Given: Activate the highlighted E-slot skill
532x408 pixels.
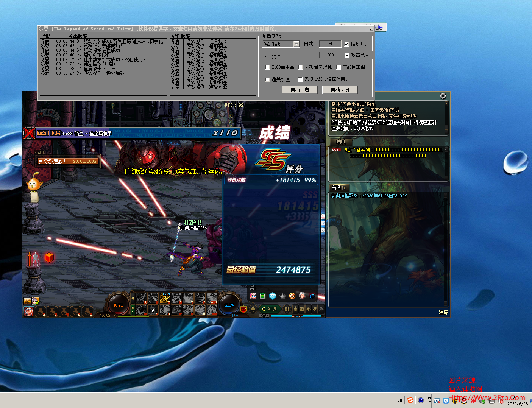Looking at the screenshot, I should tap(165, 298).
